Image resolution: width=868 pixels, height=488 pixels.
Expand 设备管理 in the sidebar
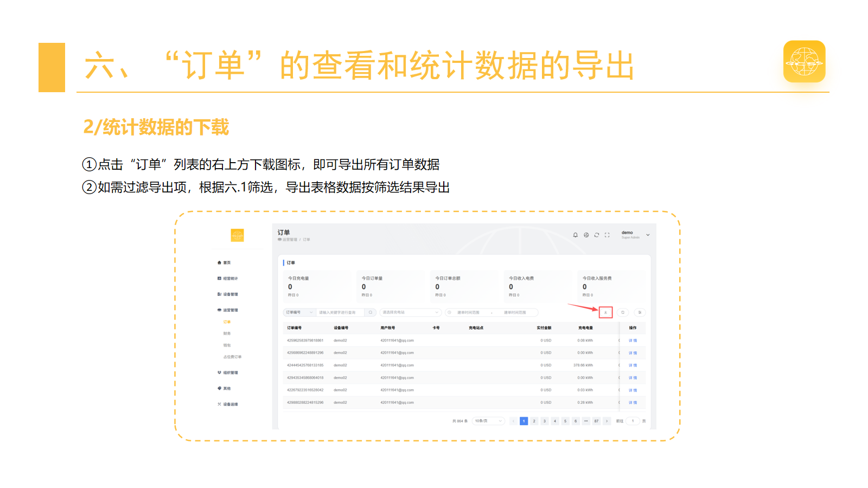[228, 294]
